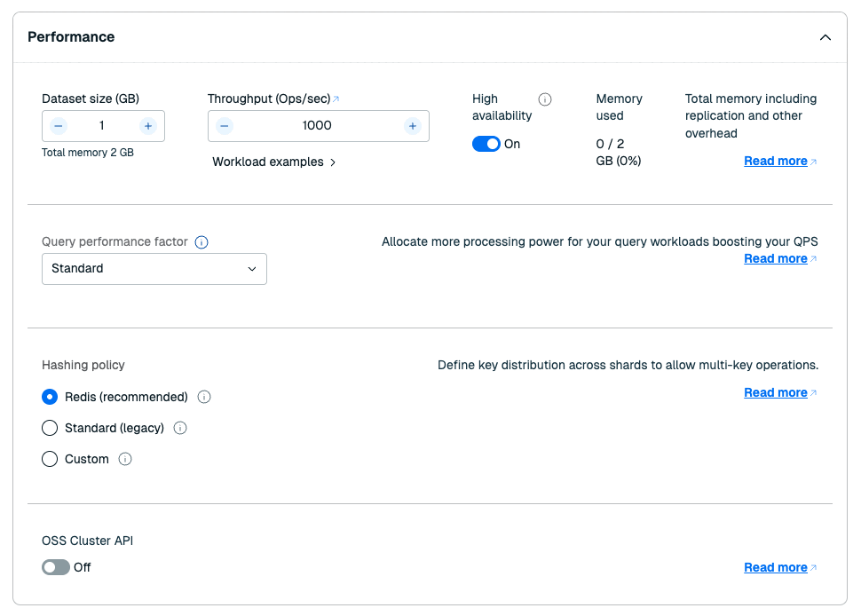
Task: Decrease Throughput with minus button
Action: (x=225, y=126)
